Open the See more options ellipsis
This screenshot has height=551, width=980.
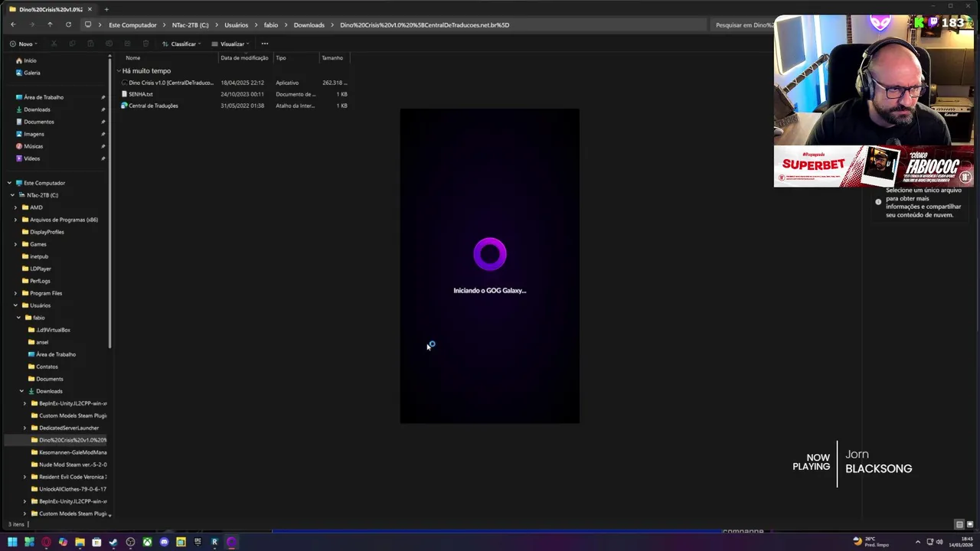265,44
